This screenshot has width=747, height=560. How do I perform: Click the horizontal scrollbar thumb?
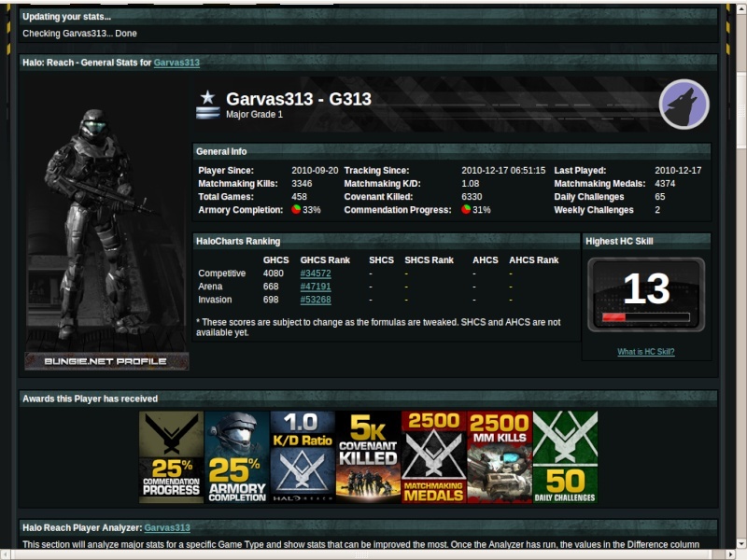pyautogui.click(x=361, y=554)
